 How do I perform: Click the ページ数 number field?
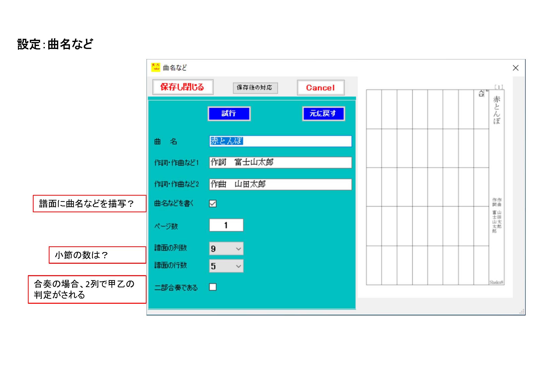pyautogui.click(x=226, y=225)
